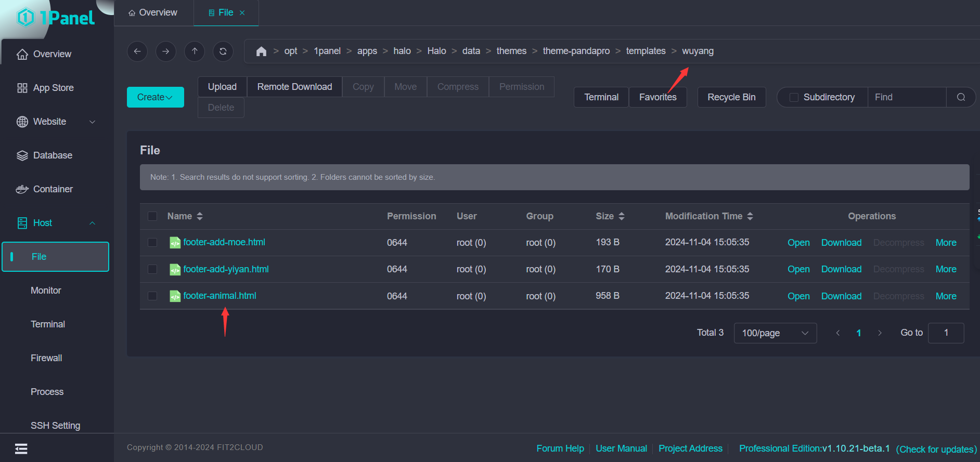
Task: Switch to the Overview tab
Action: click(x=153, y=12)
